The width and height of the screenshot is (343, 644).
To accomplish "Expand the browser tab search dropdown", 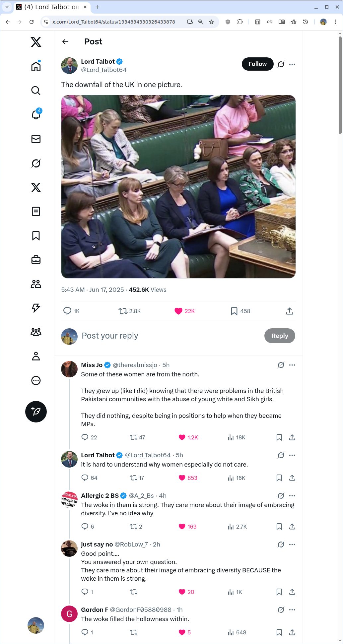I will (x=7, y=7).
